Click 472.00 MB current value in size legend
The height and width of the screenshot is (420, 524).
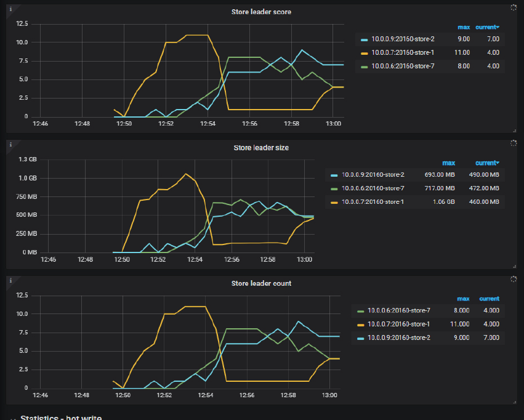coord(484,188)
